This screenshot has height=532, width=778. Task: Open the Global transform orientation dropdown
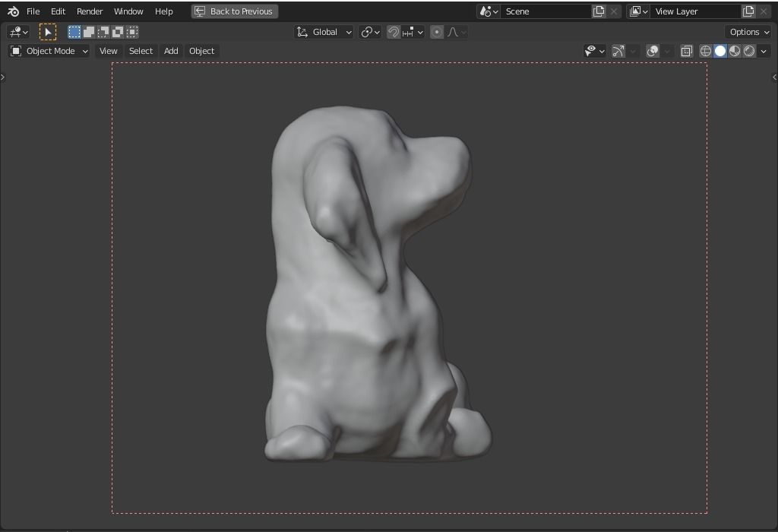[324, 32]
